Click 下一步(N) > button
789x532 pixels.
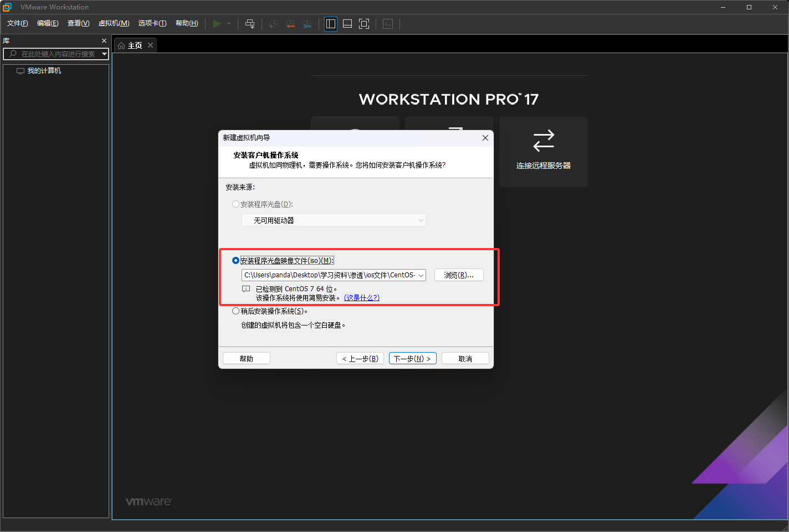tap(413, 359)
